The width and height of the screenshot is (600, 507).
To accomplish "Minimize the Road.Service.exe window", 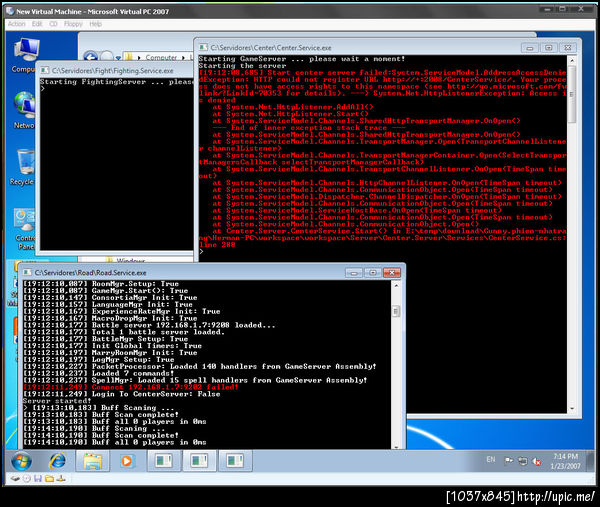I will [x=354, y=273].
